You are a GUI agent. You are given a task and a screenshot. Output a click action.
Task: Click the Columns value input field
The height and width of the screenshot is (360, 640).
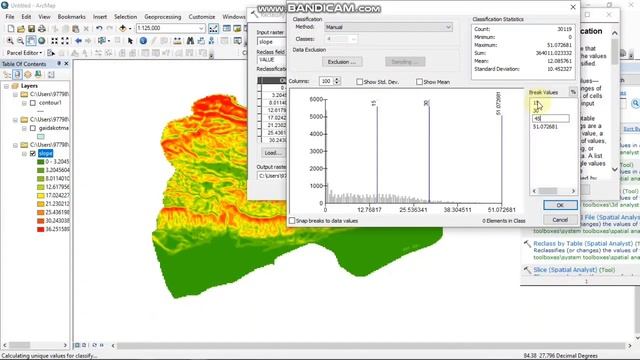(x=326, y=81)
